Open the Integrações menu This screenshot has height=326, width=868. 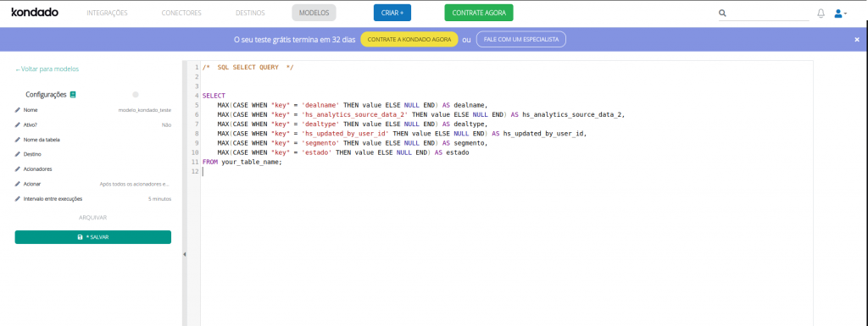pyautogui.click(x=107, y=13)
